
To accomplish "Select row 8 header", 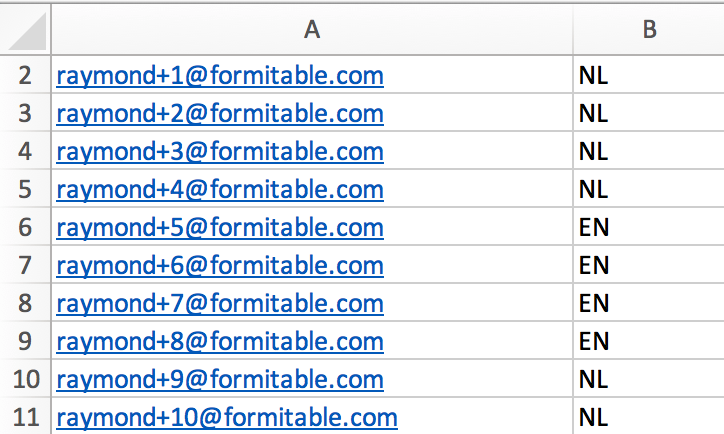I will click(25, 303).
